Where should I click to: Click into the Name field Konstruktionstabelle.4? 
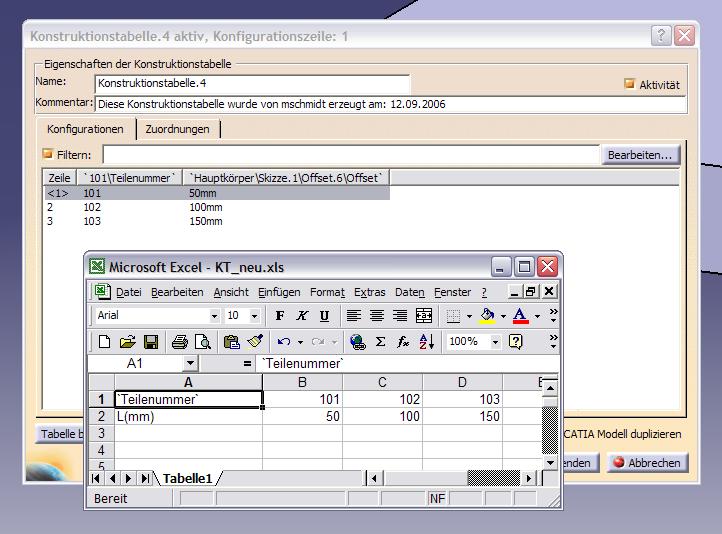click(x=252, y=83)
